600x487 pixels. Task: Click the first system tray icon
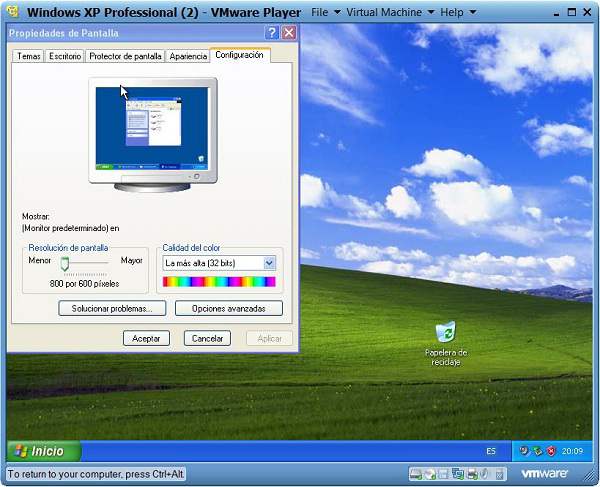524,451
